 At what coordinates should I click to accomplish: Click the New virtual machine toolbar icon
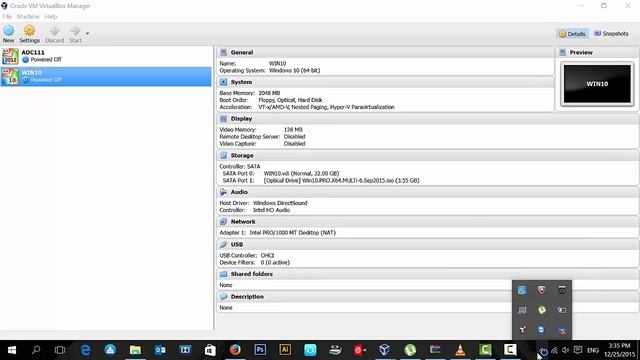point(9,34)
